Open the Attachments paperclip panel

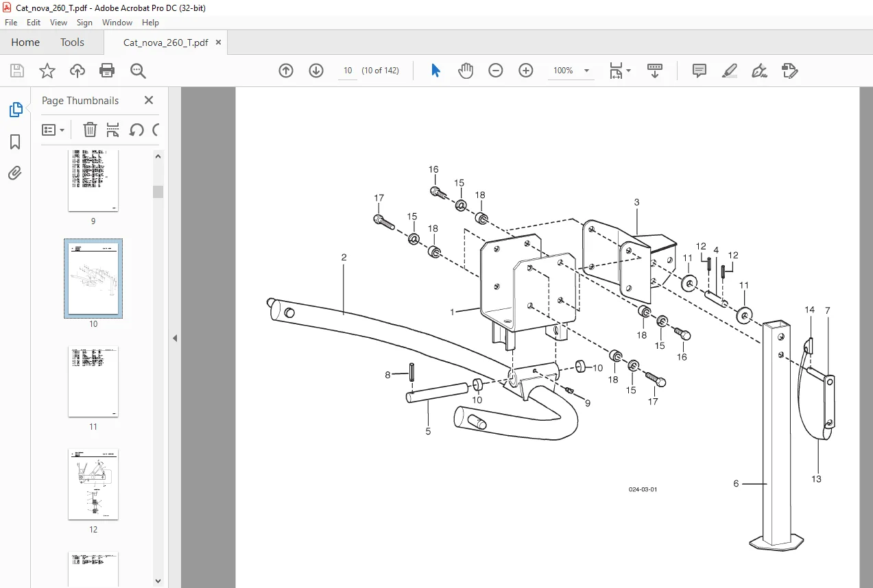tap(15, 173)
